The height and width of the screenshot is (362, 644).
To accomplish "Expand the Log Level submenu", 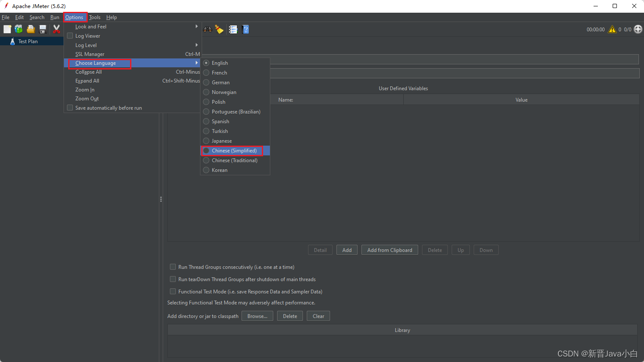I will click(x=133, y=45).
